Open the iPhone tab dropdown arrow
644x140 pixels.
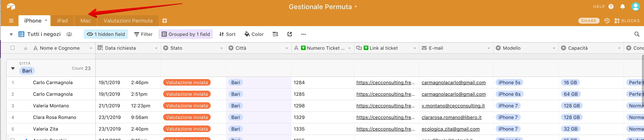pyautogui.click(x=46, y=20)
